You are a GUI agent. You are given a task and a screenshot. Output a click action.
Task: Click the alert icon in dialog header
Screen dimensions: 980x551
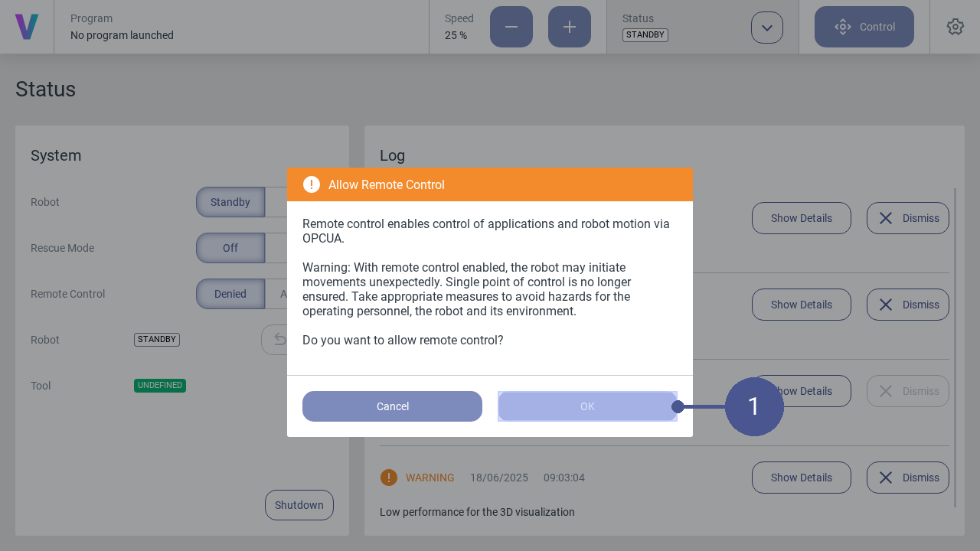(312, 184)
